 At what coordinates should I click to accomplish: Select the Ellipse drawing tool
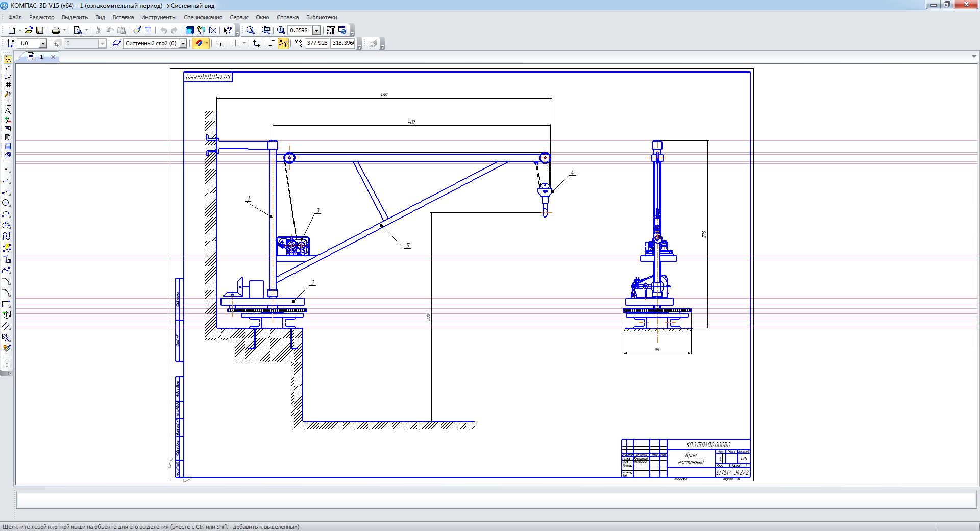[6, 226]
